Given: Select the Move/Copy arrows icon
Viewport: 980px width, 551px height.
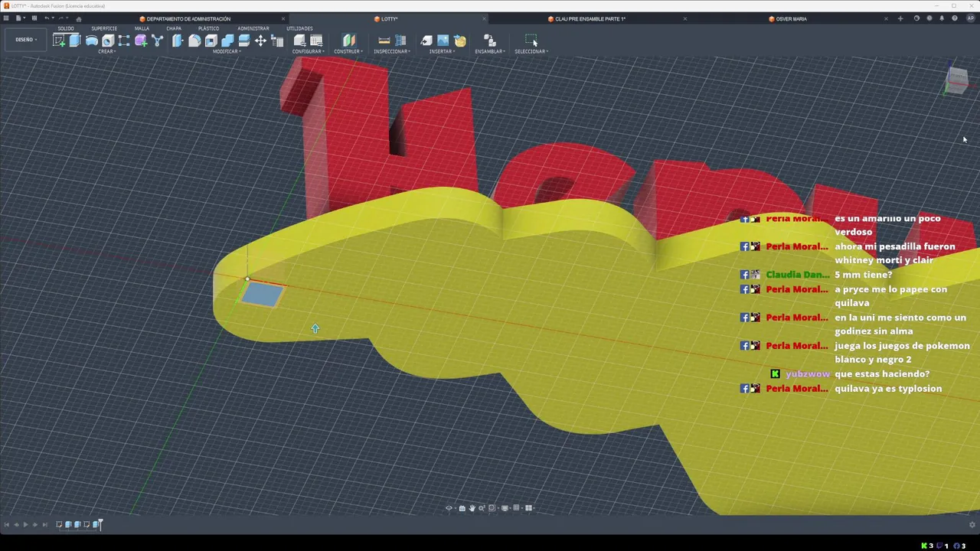Looking at the screenshot, I should 260,41.
